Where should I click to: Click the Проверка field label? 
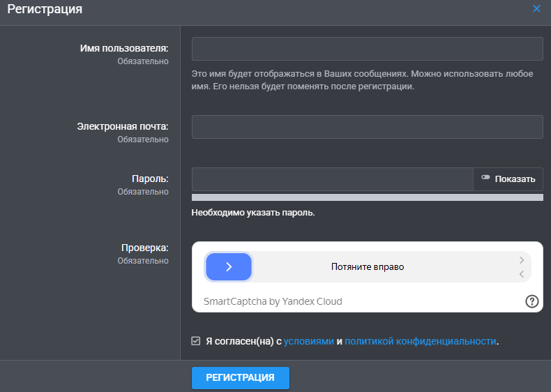145,248
